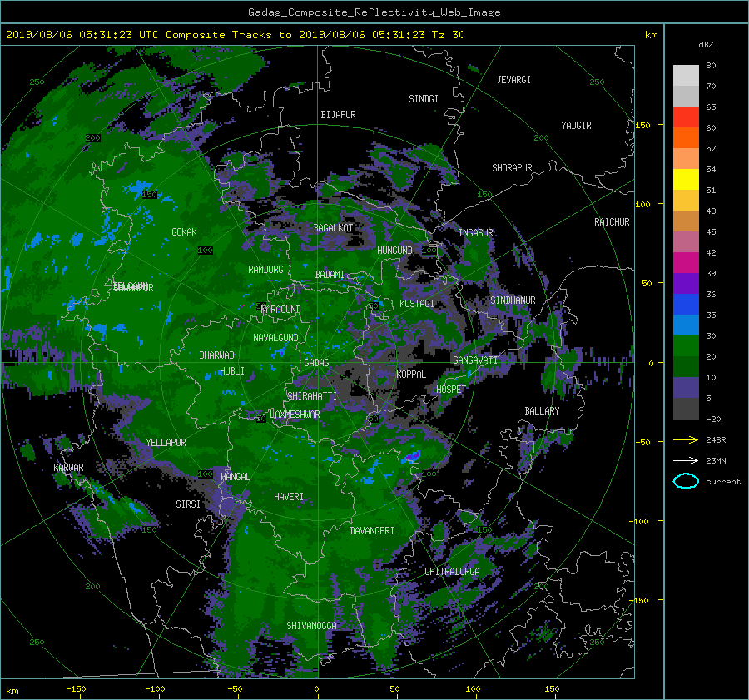
Task: Click the SHIRAHATTI city label
Action: click(312, 396)
